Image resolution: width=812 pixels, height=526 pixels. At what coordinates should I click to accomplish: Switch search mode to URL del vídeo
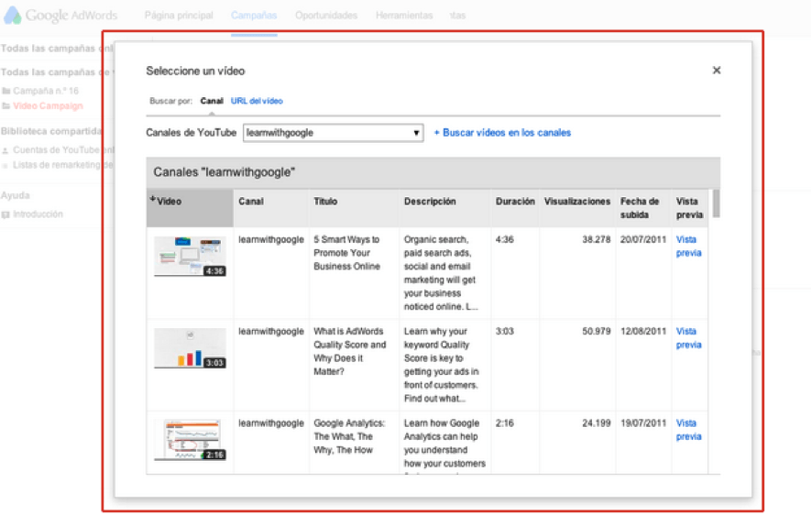click(x=257, y=101)
